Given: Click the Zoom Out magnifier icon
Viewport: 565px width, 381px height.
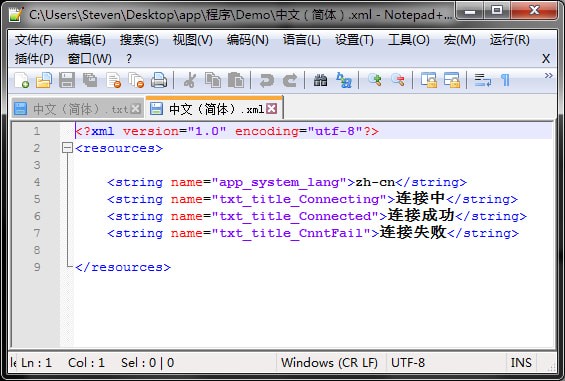Looking at the screenshot, I should click(398, 80).
